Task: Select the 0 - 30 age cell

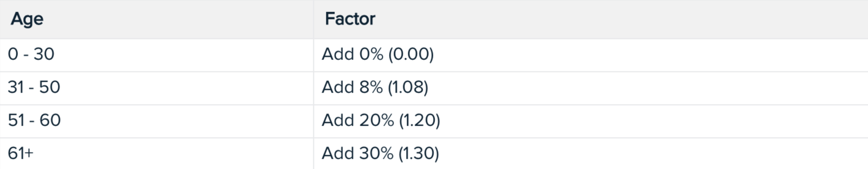Action: [157, 55]
